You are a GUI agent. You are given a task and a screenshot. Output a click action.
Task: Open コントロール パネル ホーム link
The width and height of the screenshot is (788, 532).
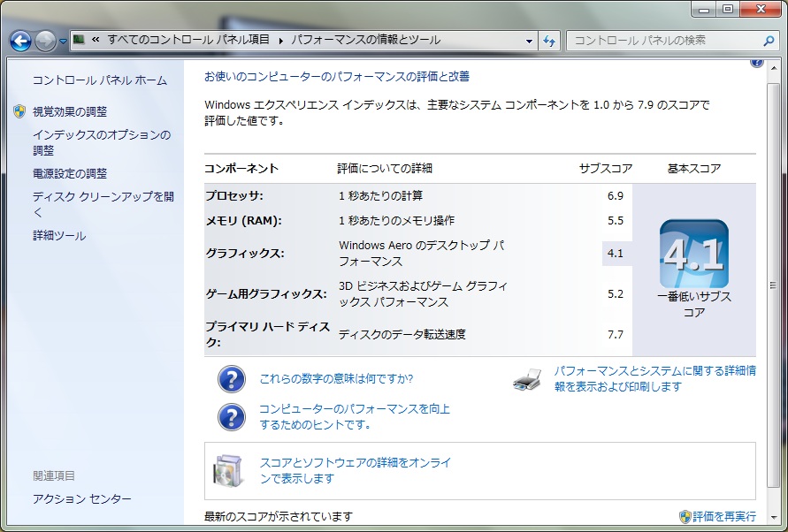pos(100,80)
